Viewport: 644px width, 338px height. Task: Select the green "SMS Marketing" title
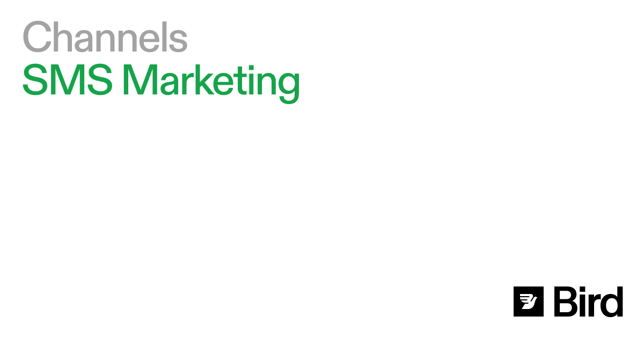[x=160, y=81]
